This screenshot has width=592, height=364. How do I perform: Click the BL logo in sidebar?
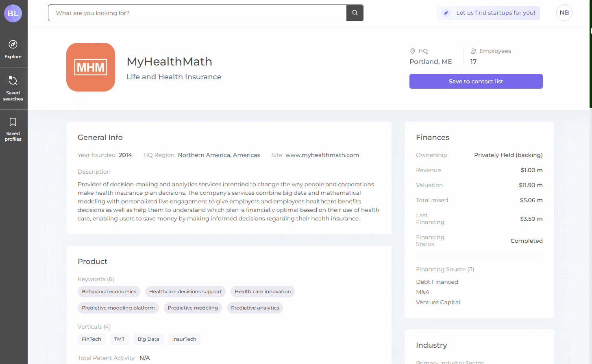[13, 13]
